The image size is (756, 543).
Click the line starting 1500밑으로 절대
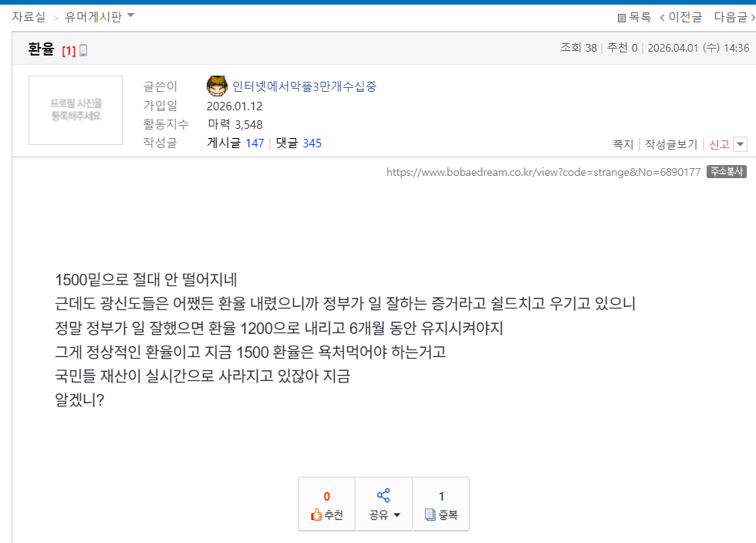coord(146,280)
